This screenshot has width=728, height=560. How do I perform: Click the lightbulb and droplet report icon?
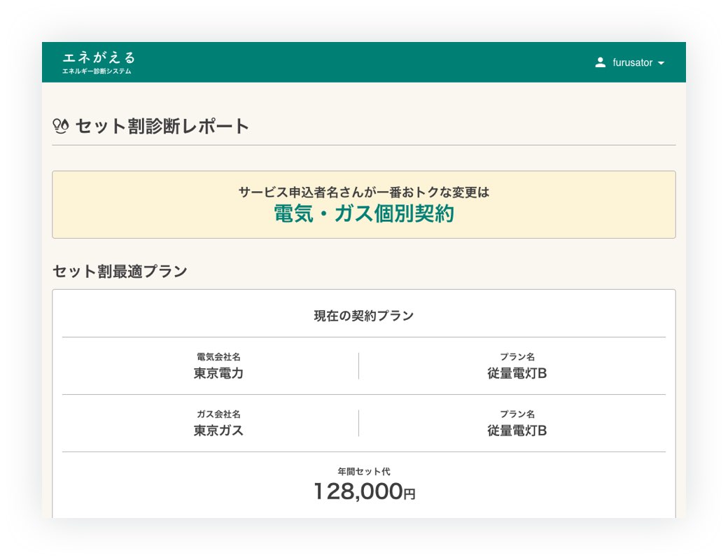click(61, 126)
